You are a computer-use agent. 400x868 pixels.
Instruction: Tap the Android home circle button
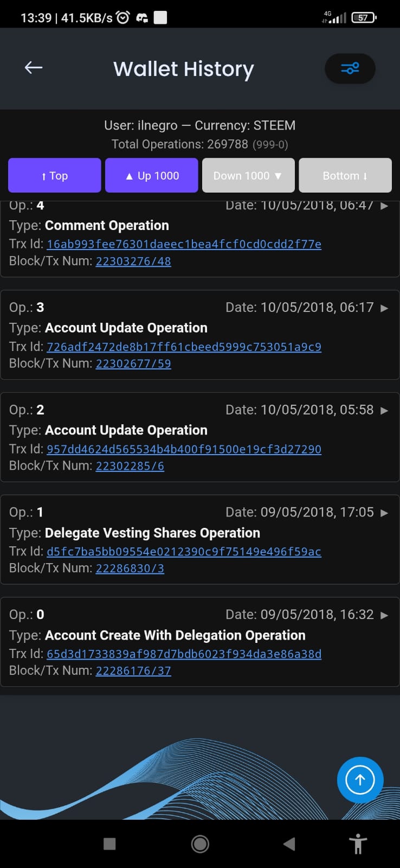[x=200, y=844]
